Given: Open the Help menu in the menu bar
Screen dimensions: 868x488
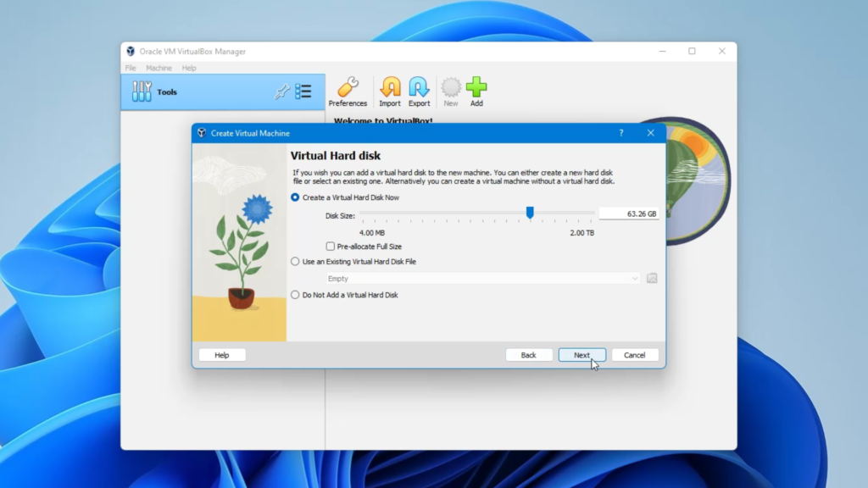Looking at the screenshot, I should 189,68.
